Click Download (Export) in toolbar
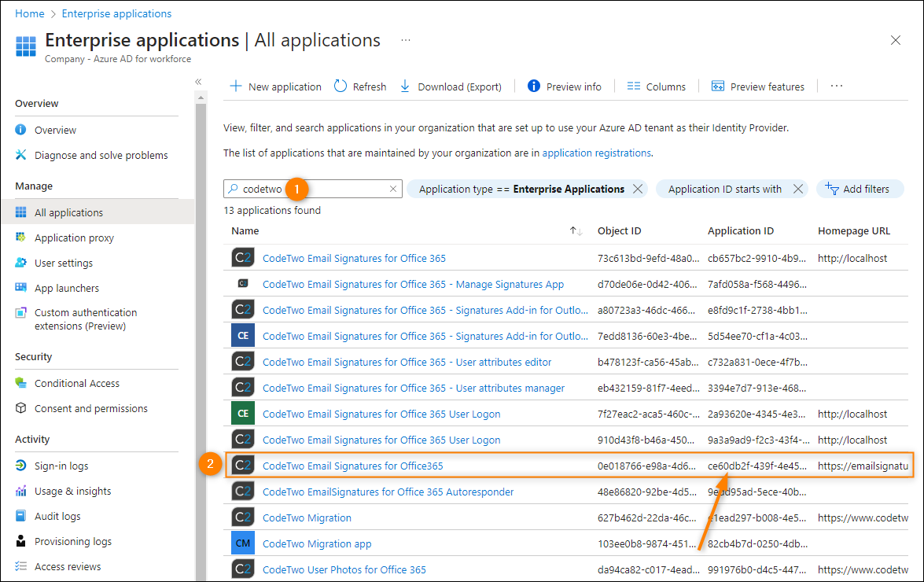Screen dimensions: 924x582 [x=451, y=87]
